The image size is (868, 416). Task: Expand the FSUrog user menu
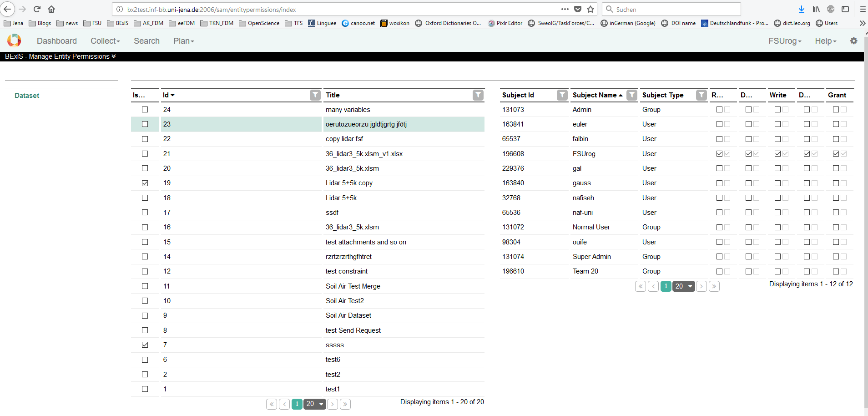pyautogui.click(x=785, y=41)
